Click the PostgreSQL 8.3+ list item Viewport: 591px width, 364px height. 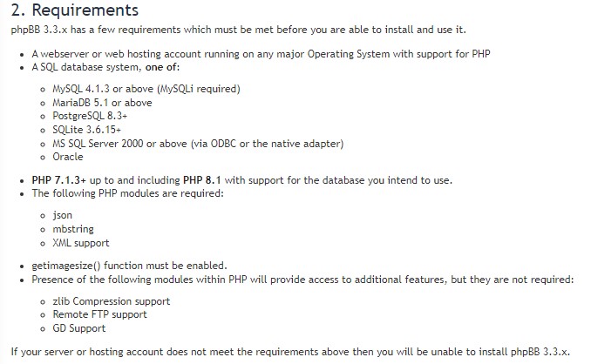point(90,116)
